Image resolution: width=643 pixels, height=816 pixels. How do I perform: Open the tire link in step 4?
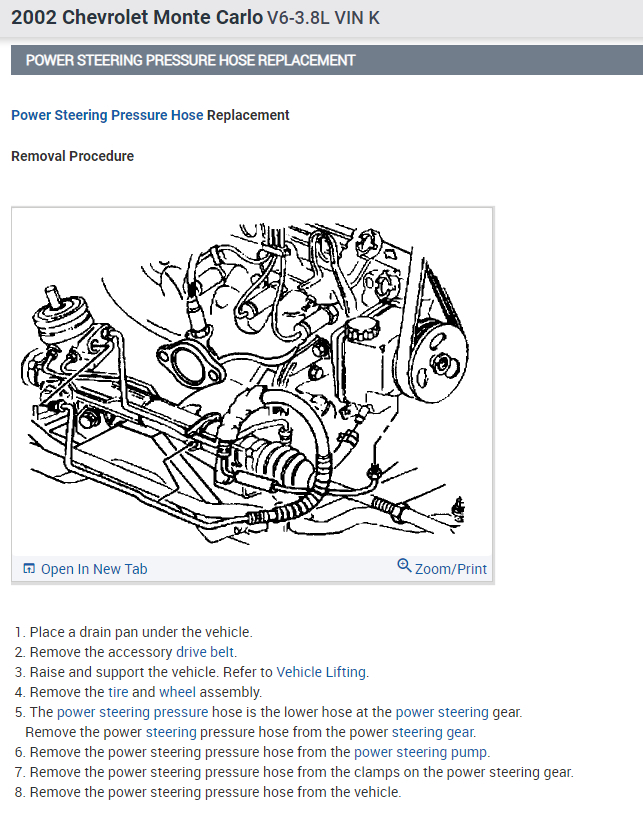(x=118, y=692)
